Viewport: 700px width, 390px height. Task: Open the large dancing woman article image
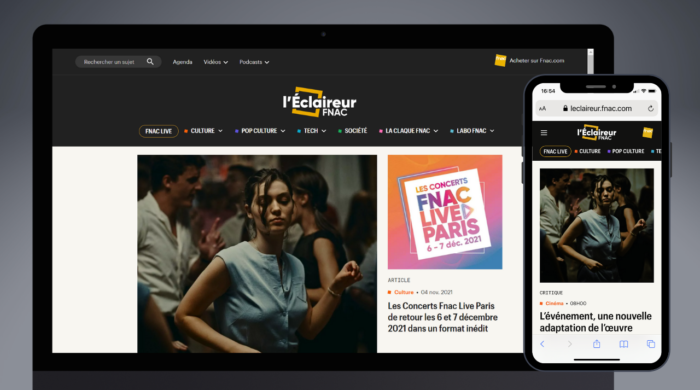click(257, 254)
